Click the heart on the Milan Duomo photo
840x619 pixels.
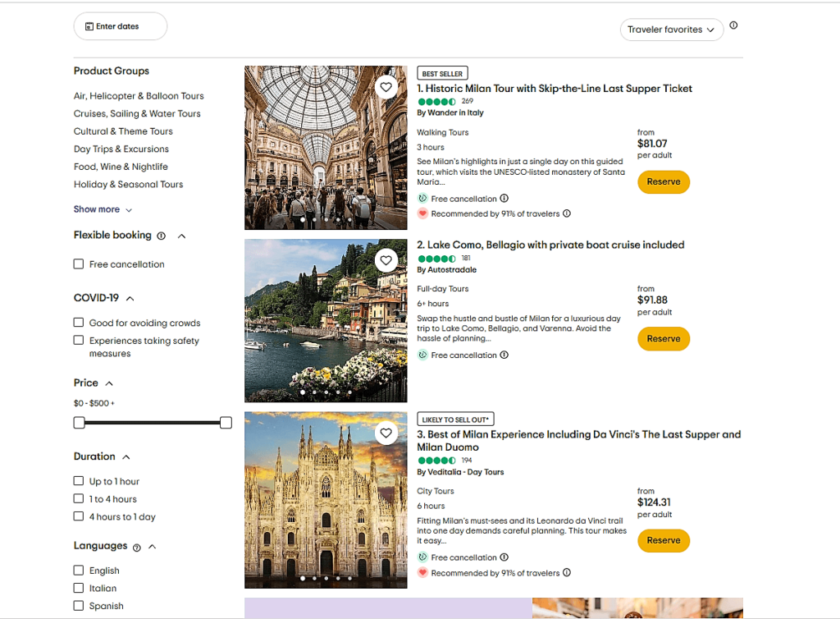(x=386, y=433)
